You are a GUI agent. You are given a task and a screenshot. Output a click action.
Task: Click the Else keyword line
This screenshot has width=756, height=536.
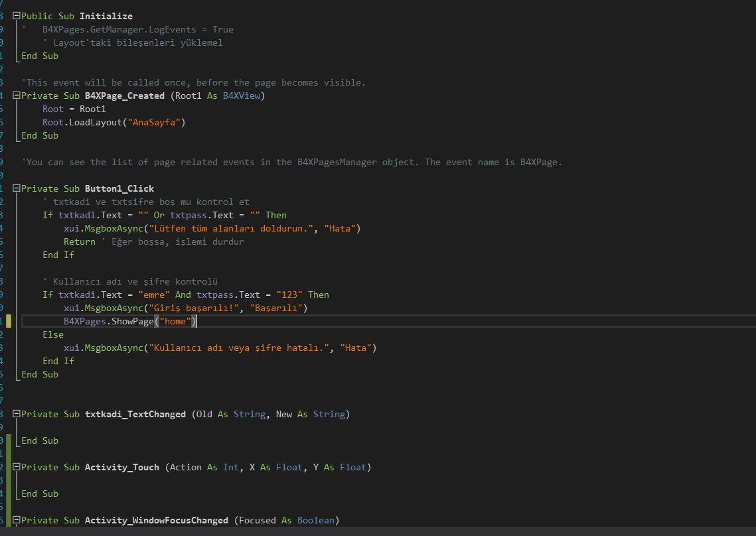click(x=53, y=334)
